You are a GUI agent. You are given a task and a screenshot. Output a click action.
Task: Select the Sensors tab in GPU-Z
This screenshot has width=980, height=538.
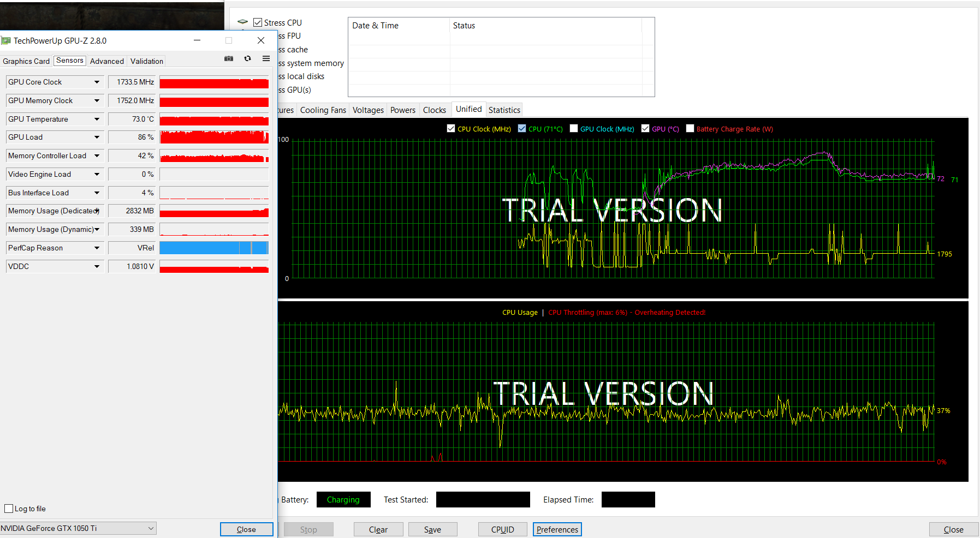70,61
